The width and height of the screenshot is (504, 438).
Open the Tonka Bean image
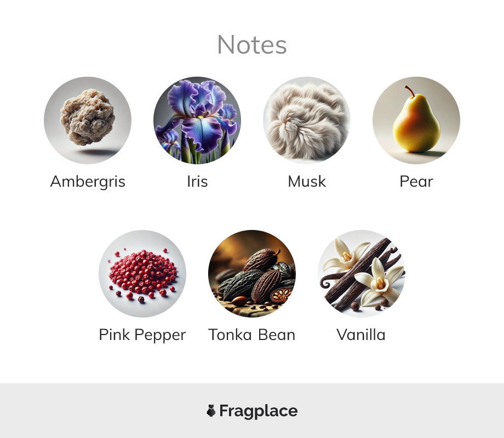pyautogui.click(x=252, y=273)
